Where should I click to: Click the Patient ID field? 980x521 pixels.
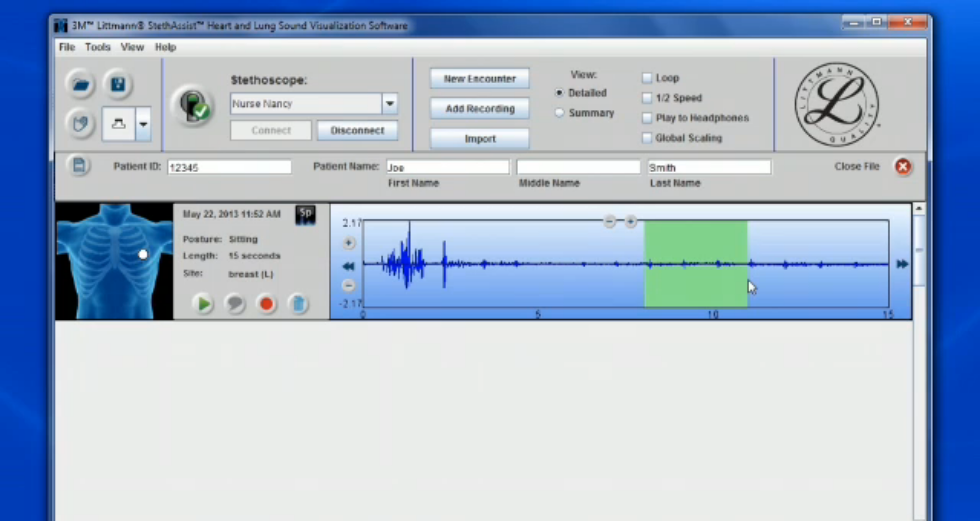[x=230, y=167]
